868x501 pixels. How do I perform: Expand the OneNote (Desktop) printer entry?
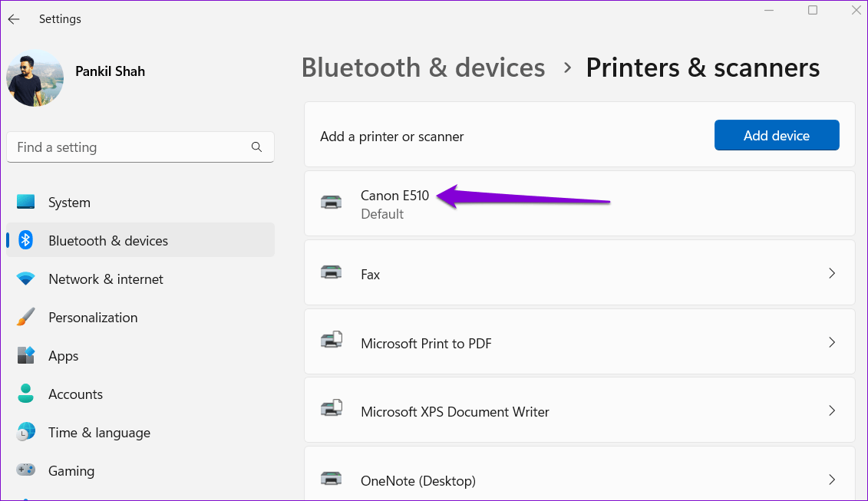tap(832, 479)
